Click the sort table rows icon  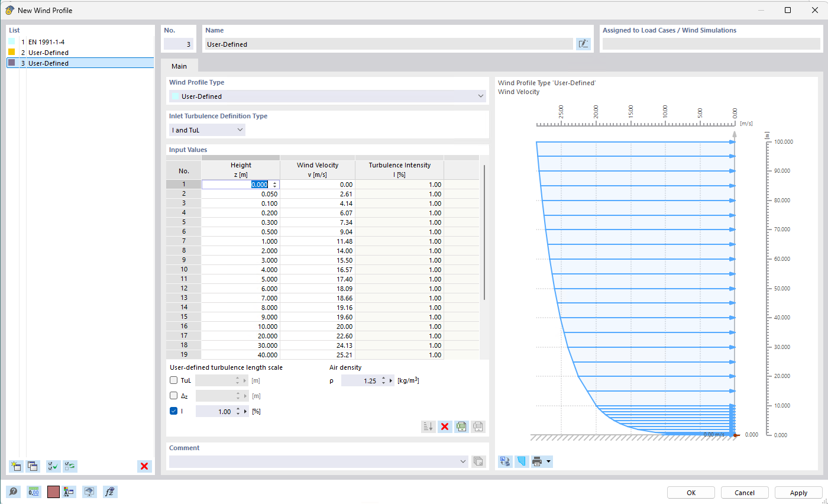pos(428,427)
